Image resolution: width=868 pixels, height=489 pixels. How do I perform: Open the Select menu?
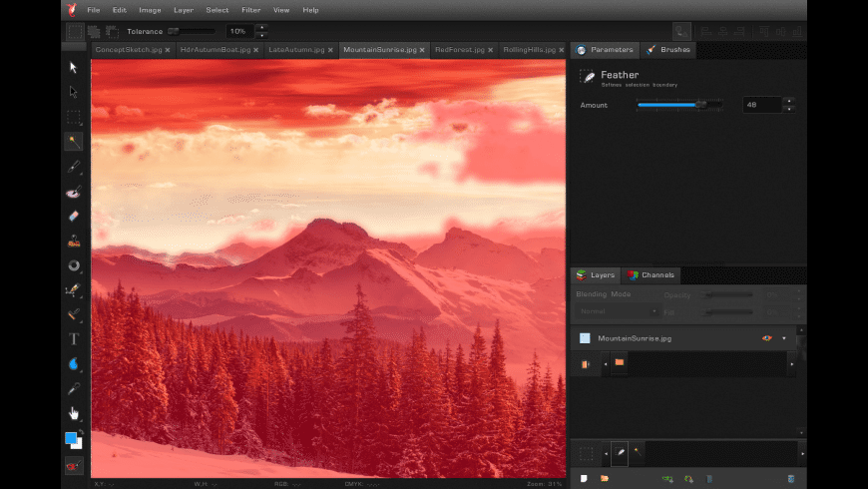point(217,10)
